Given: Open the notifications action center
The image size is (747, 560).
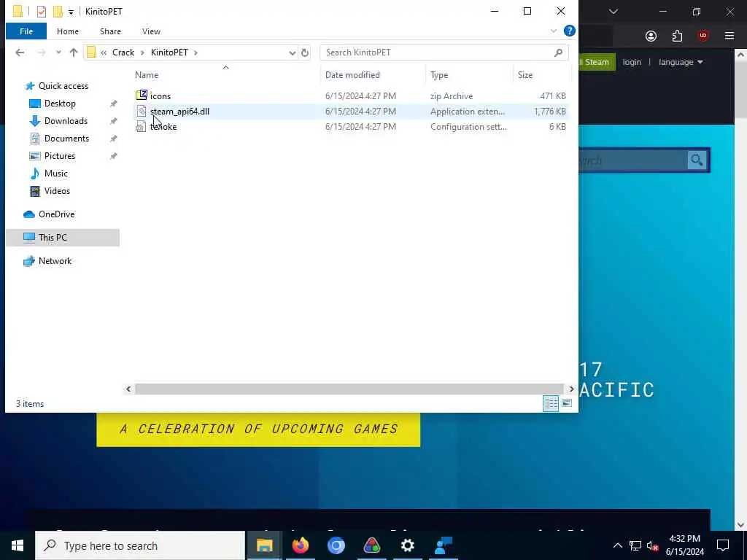Looking at the screenshot, I should [x=723, y=545].
